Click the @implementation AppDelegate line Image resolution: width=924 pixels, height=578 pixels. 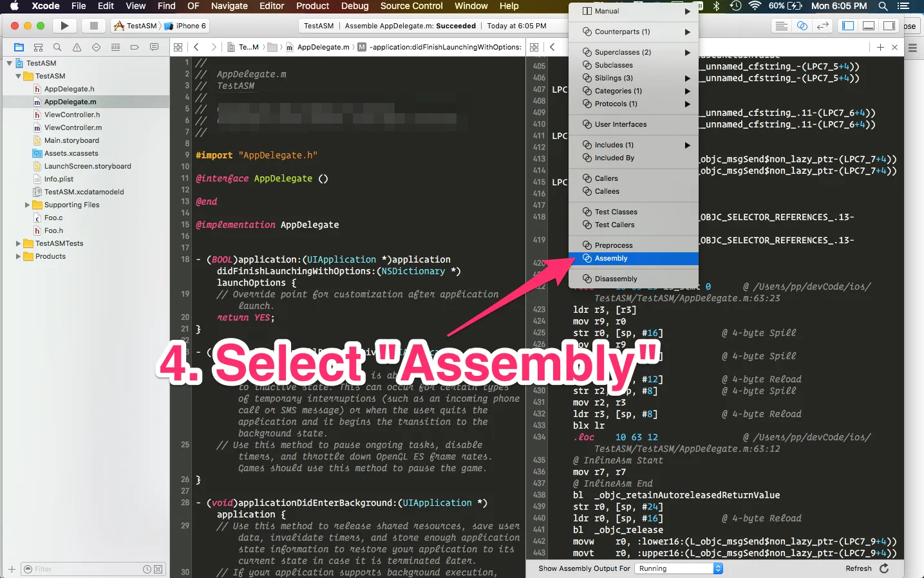click(267, 225)
